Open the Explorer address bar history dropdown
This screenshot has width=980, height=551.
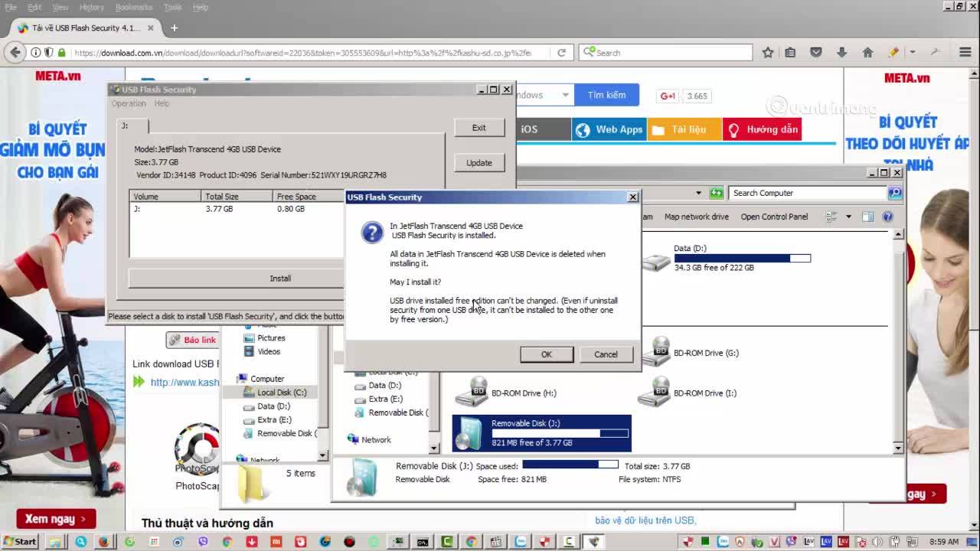point(698,193)
